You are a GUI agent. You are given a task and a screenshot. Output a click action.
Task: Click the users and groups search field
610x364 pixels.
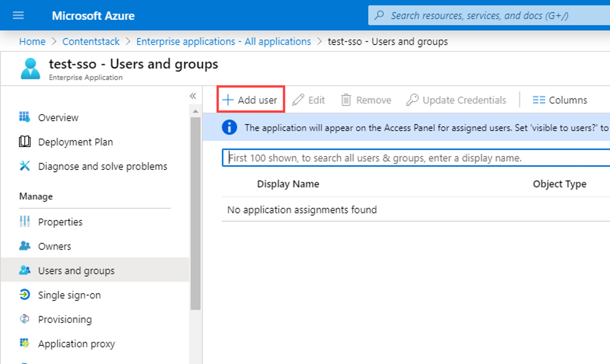[416, 158]
